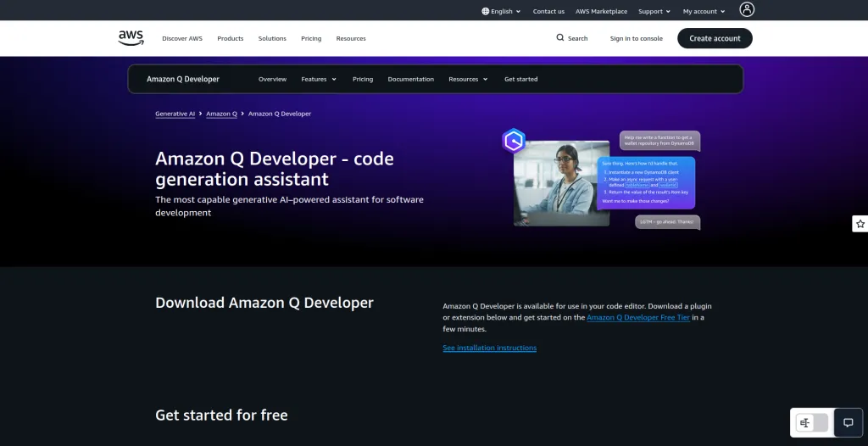868x446 pixels.
Task: Click the AWS logo
Action: point(131,37)
